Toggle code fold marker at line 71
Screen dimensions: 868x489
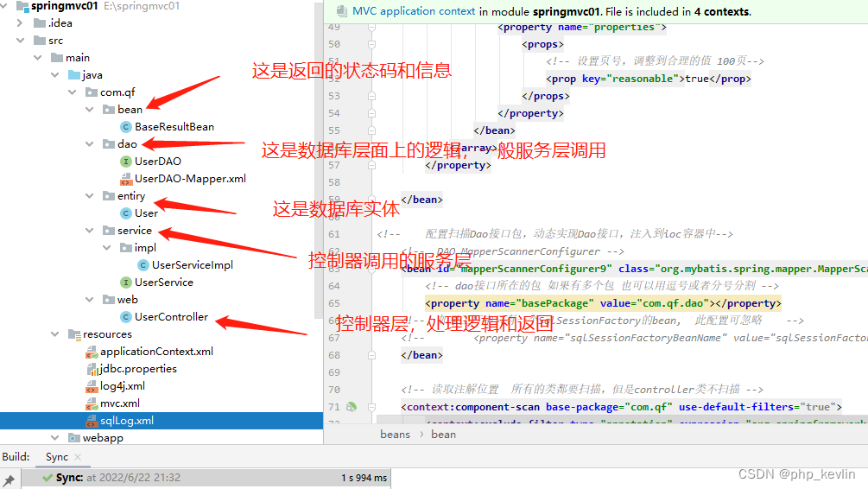pyautogui.click(x=372, y=407)
